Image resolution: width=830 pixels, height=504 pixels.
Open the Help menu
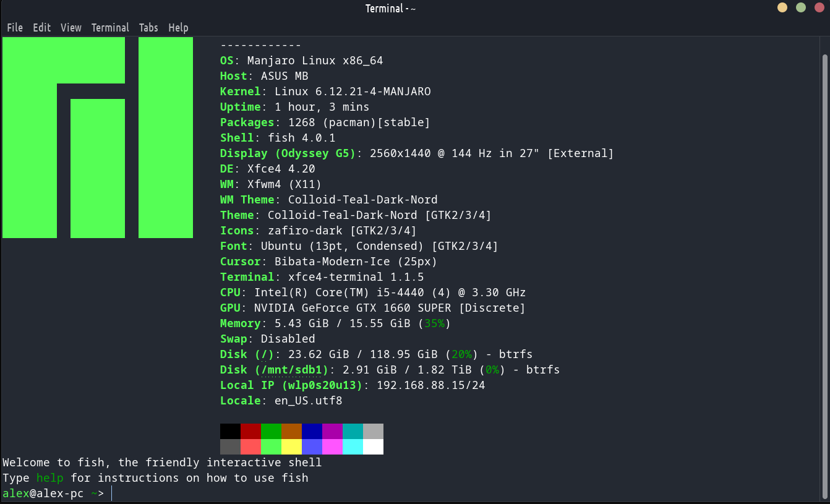(x=178, y=28)
